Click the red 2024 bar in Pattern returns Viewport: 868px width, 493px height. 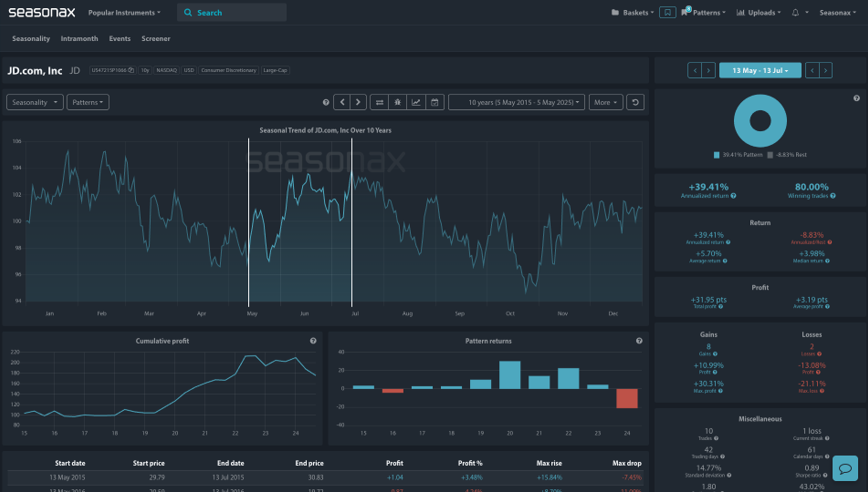[x=627, y=398]
